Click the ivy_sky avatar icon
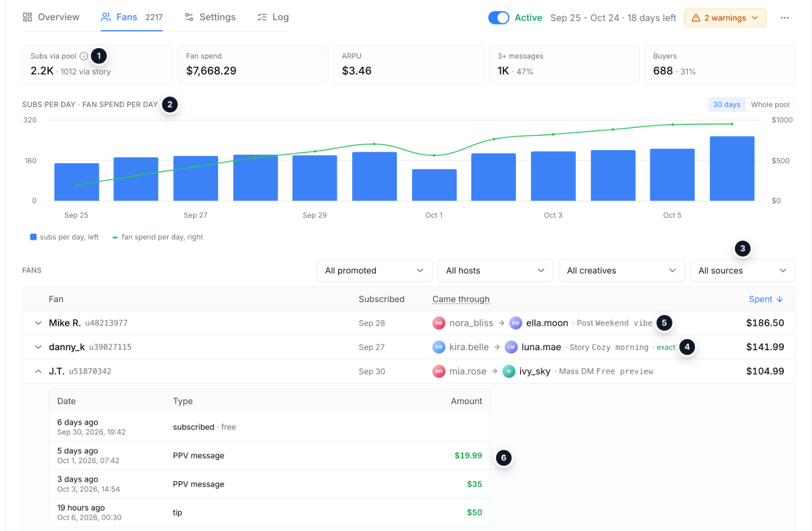Screen dimensions: 812x531 tap(509, 371)
